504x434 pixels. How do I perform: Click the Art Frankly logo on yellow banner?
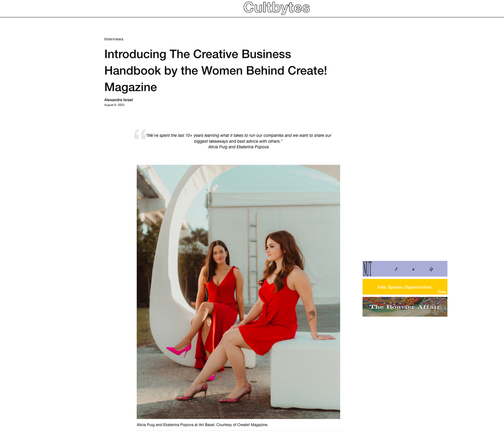click(x=442, y=291)
